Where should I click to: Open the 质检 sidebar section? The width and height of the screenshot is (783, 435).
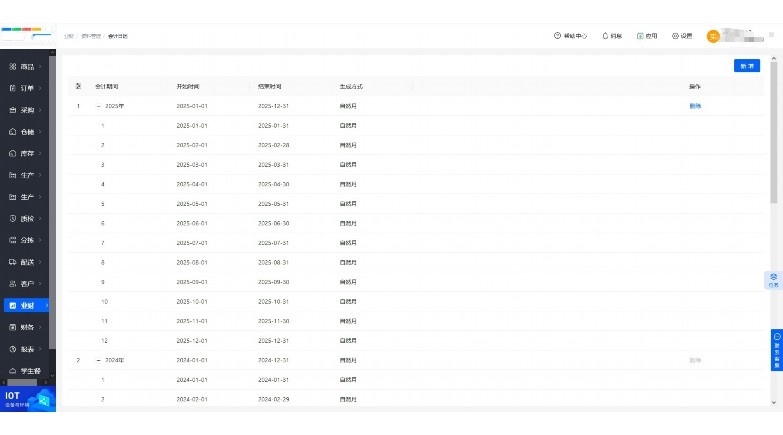pyautogui.click(x=24, y=219)
